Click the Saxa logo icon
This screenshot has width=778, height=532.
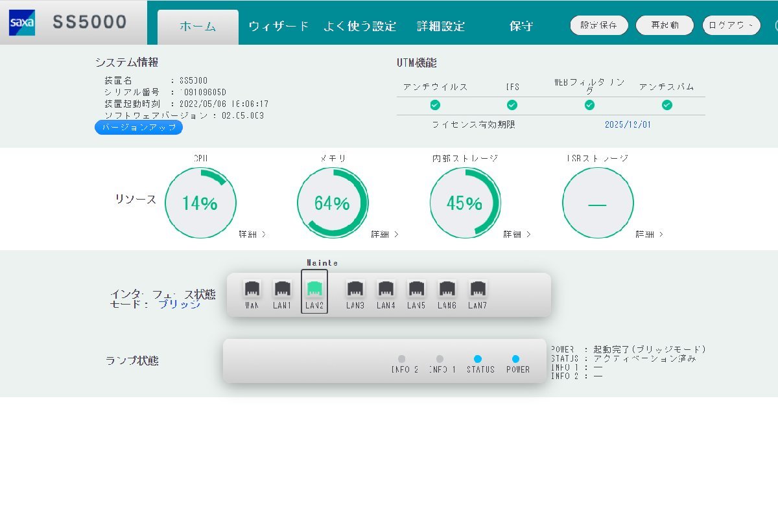pos(22,23)
